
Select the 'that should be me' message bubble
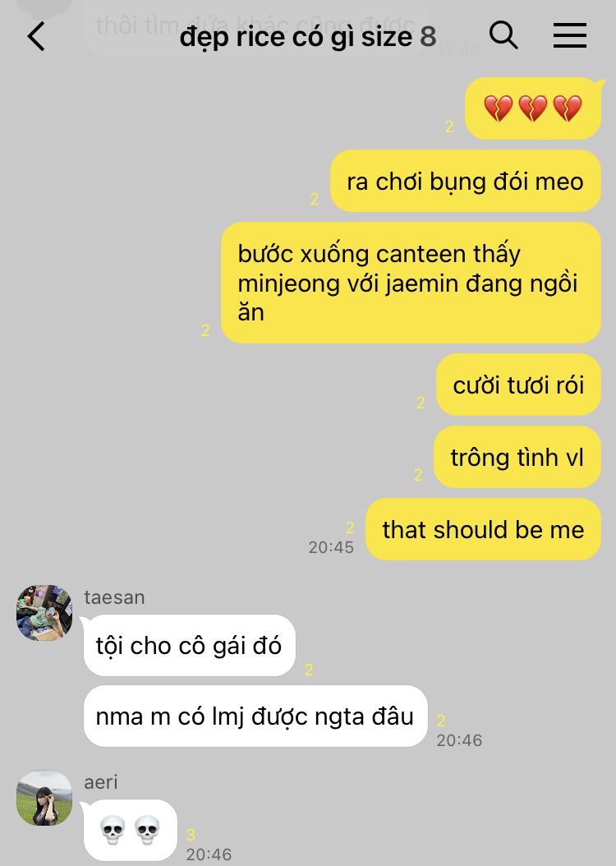[483, 530]
